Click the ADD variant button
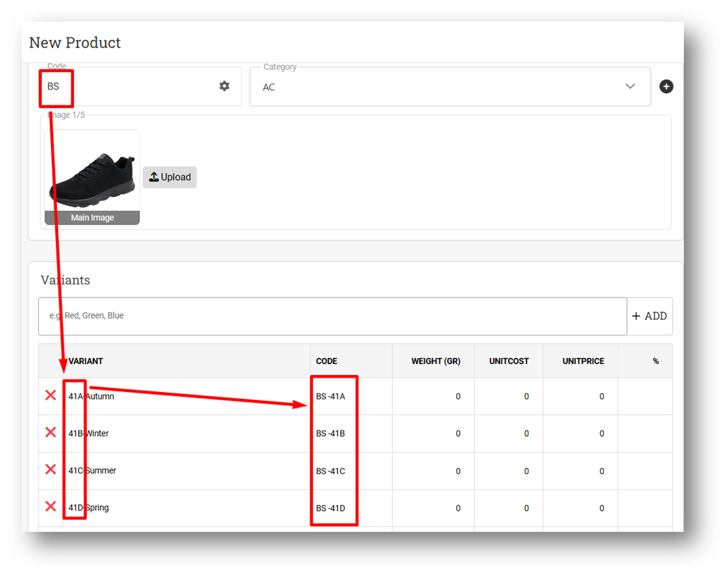728x576 pixels. pyautogui.click(x=649, y=316)
